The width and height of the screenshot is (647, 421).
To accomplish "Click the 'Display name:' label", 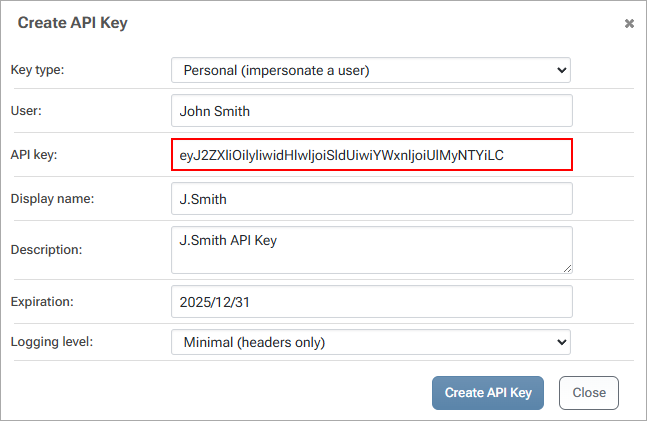I will [52, 199].
